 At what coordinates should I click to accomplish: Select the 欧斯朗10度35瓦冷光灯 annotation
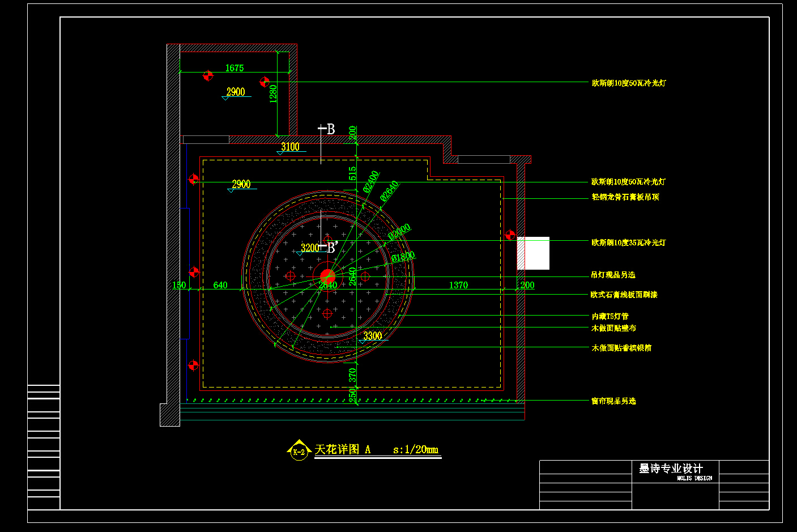[x=629, y=242]
